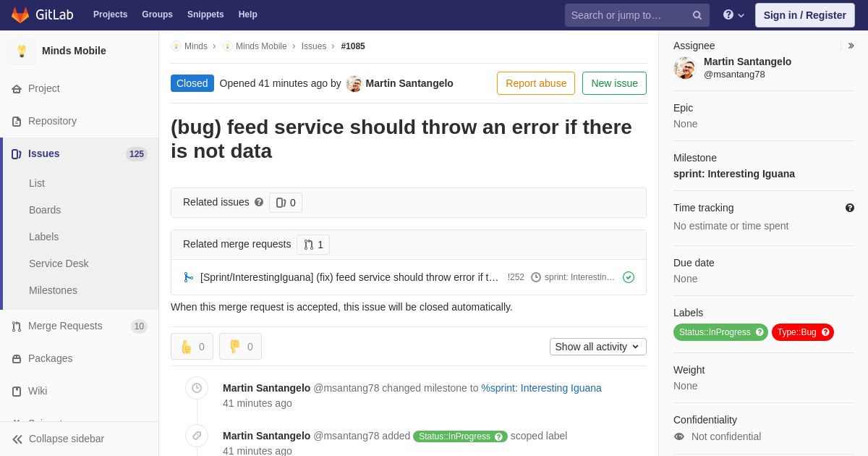Click the related merge requests count icon
Viewport: 868px width, 456px height.
(x=309, y=245)
